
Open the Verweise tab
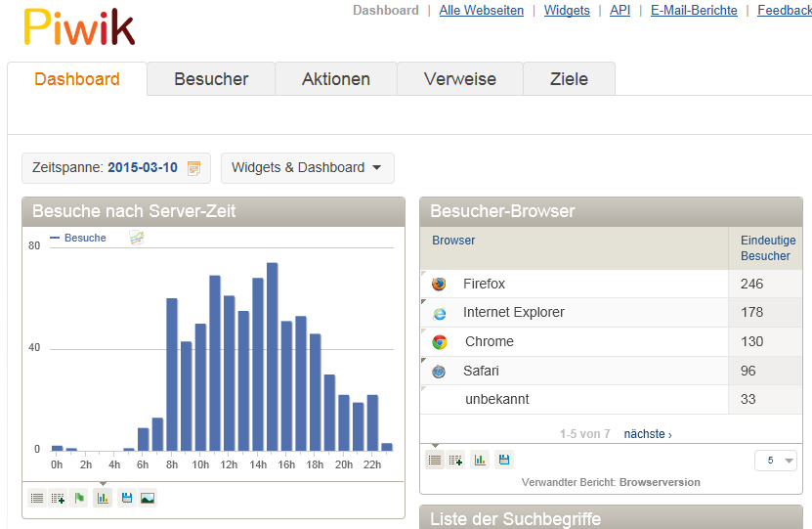click(460, 79)
